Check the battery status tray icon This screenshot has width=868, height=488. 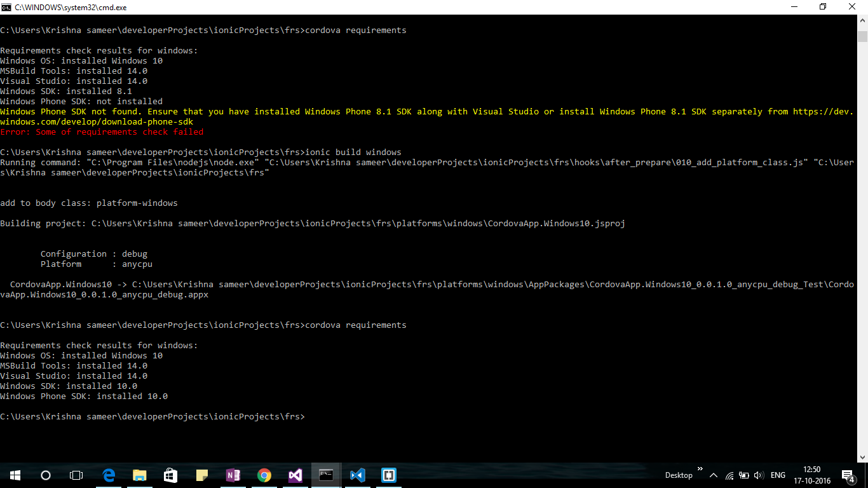(743, 475)
